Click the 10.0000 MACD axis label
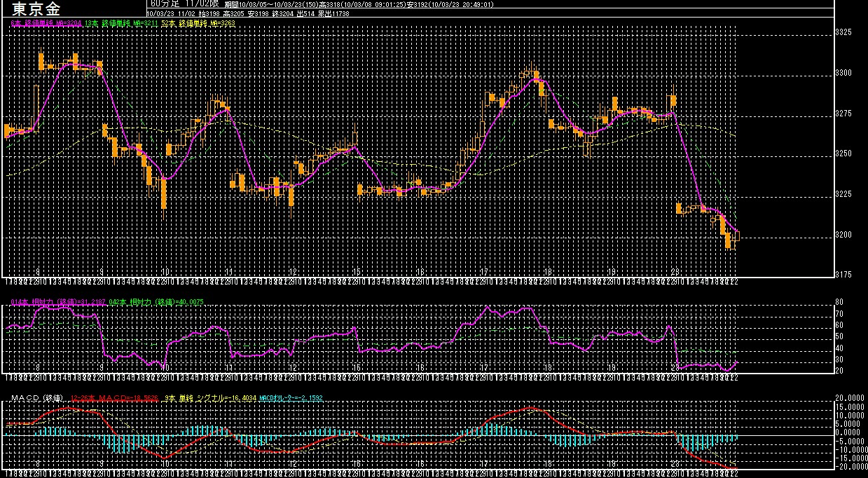The image size is (868, 478). click(x=849, y=415)
